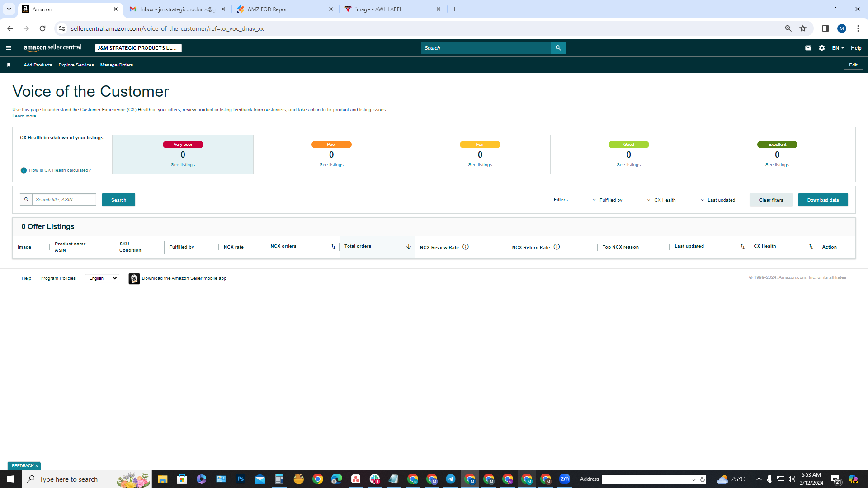Dismiss the FEEDBACK tab via its X
This screenshot has height=488, width=868.
point(37,466)
